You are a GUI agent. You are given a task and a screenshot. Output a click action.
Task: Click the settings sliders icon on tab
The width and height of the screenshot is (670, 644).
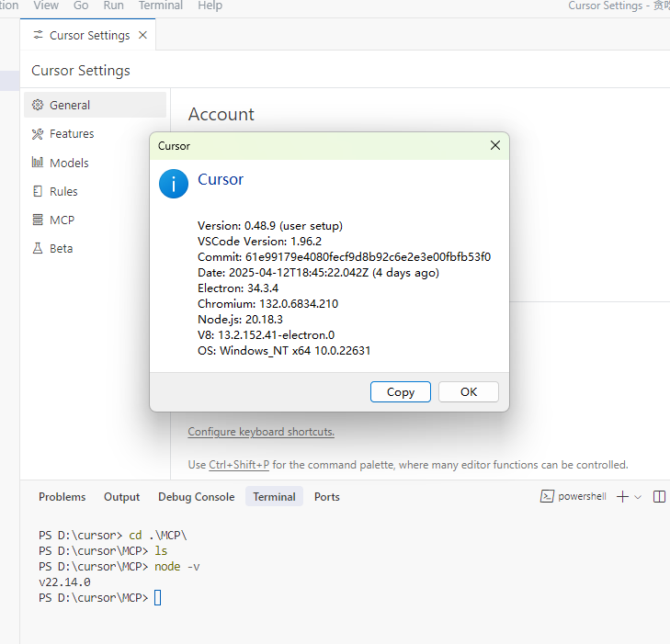[x=38, y=35]
